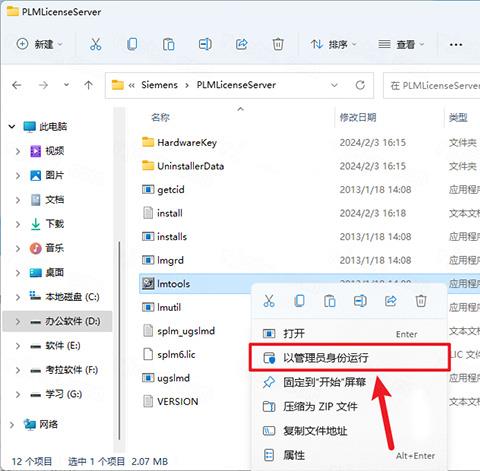Select 学习 (G:) drive in the sidebar
The height and width of the screenshot is (471, 480).
click(63, 394)
